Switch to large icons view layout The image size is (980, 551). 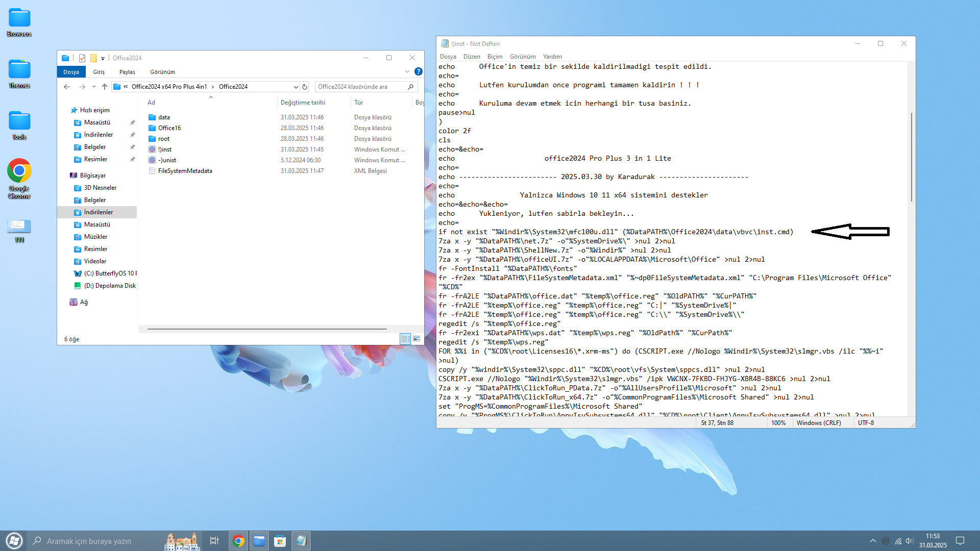[x=416, y=339]
